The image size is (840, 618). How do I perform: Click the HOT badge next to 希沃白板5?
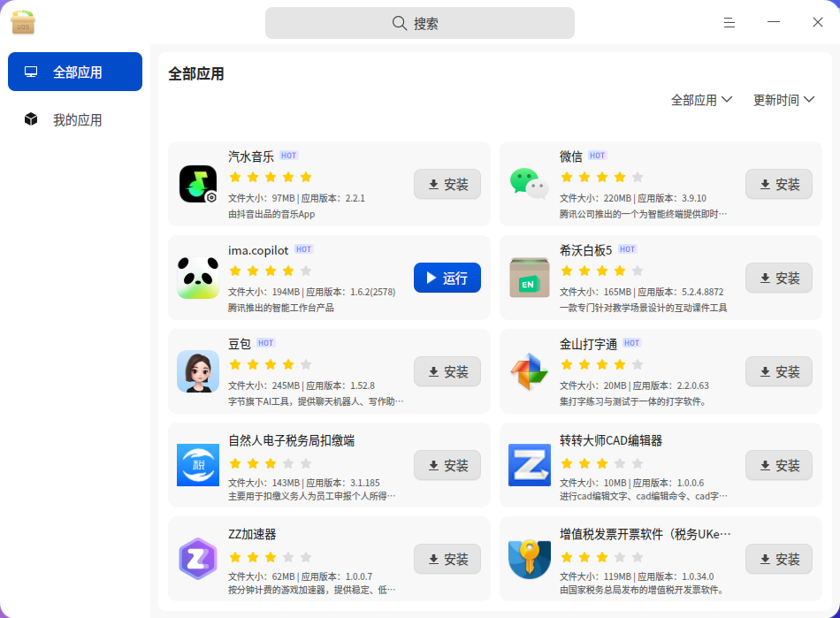click(x=627, y=249)
